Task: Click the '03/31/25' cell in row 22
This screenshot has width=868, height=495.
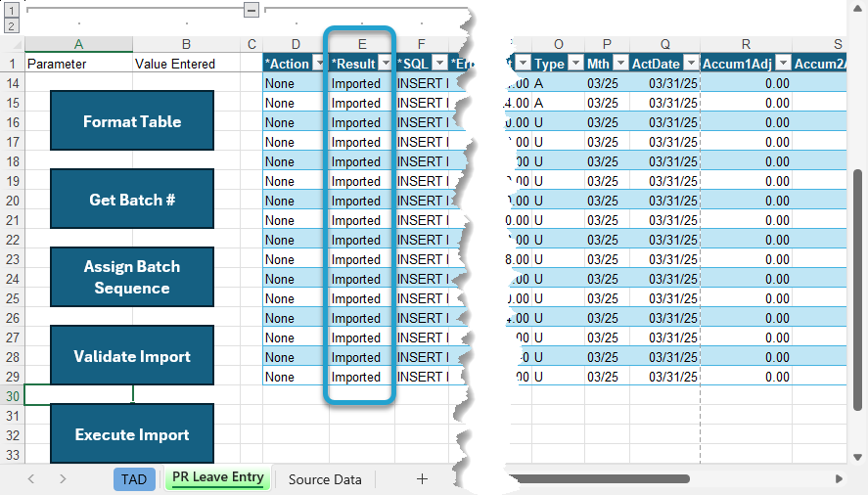Action: (664, 240)
